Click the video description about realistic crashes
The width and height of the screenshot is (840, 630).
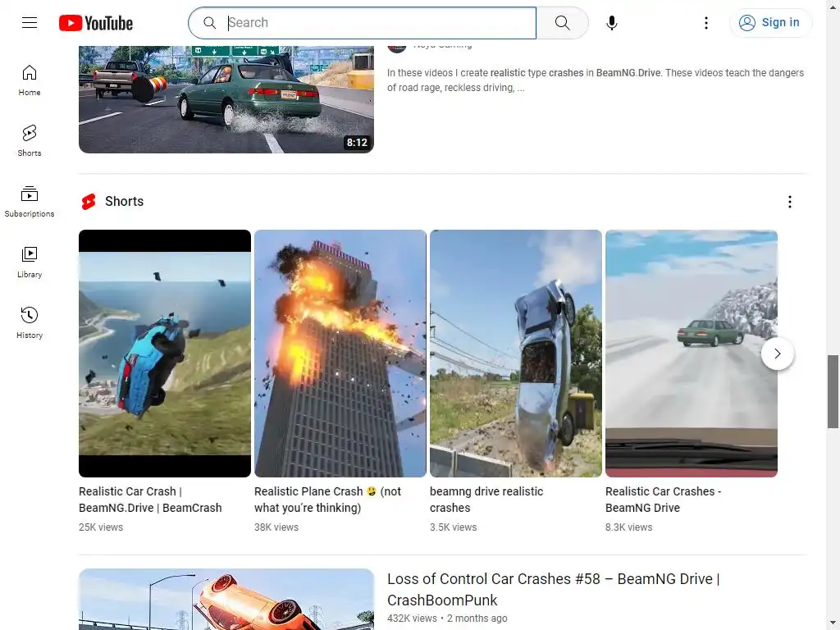click(596, 80)
